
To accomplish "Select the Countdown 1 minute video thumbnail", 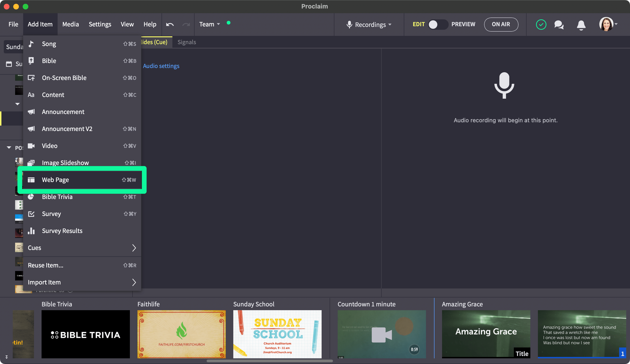I will 382,334.
